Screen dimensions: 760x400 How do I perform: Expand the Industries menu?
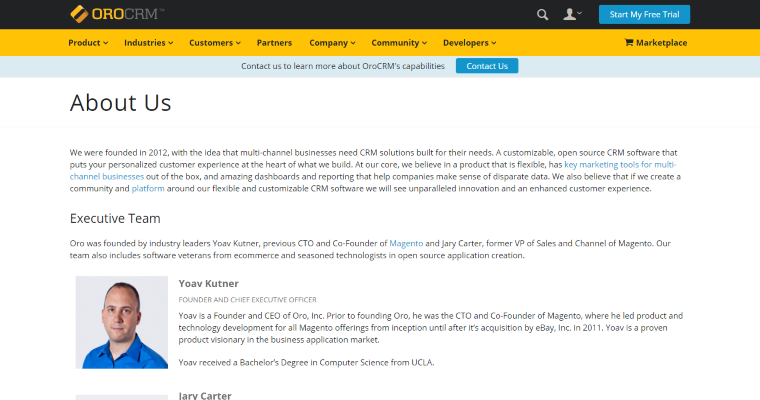[148, 43]
